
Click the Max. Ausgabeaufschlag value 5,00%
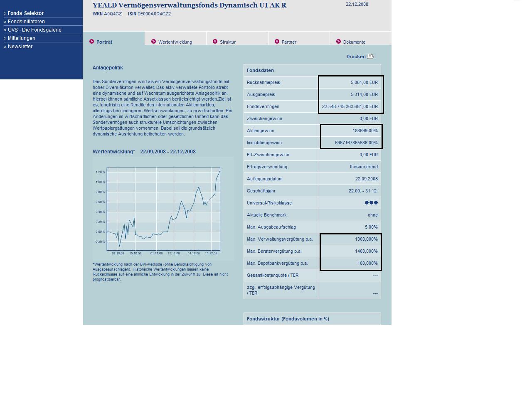click(371, 227)
